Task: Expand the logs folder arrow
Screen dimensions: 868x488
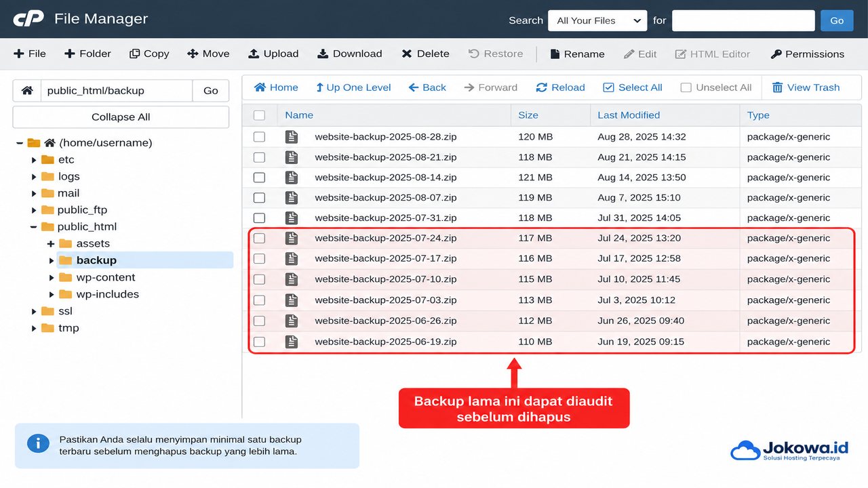Action: pyautogui.click(x=34, y=177)
